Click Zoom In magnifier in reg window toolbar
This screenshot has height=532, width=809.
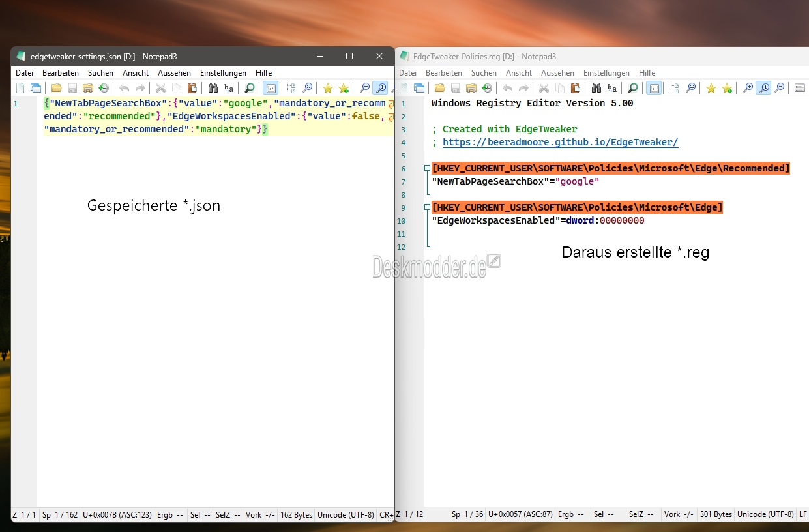[748, 88]
